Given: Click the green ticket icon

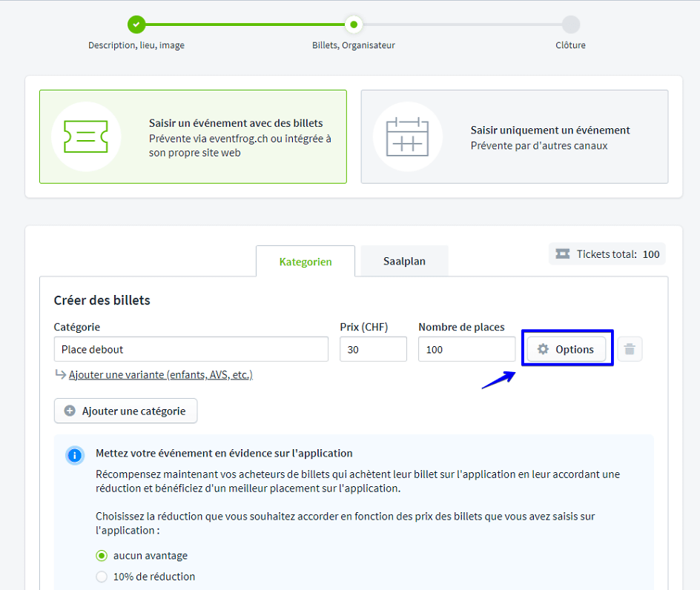Looking at the screenshot, I should coord(86,137).
